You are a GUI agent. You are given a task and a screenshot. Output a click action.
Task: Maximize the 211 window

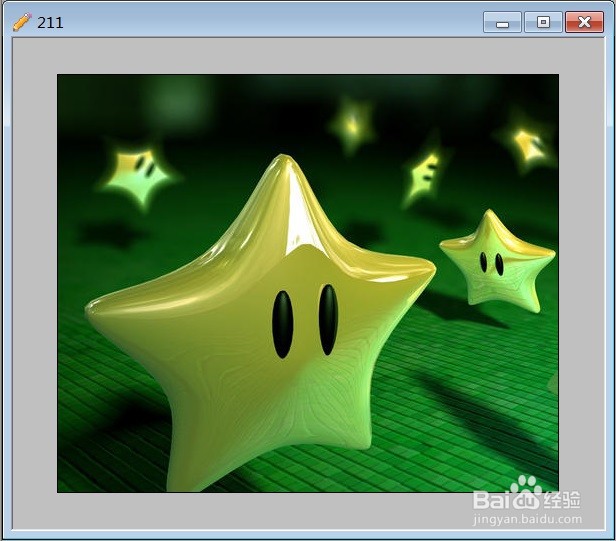point(543,22)
